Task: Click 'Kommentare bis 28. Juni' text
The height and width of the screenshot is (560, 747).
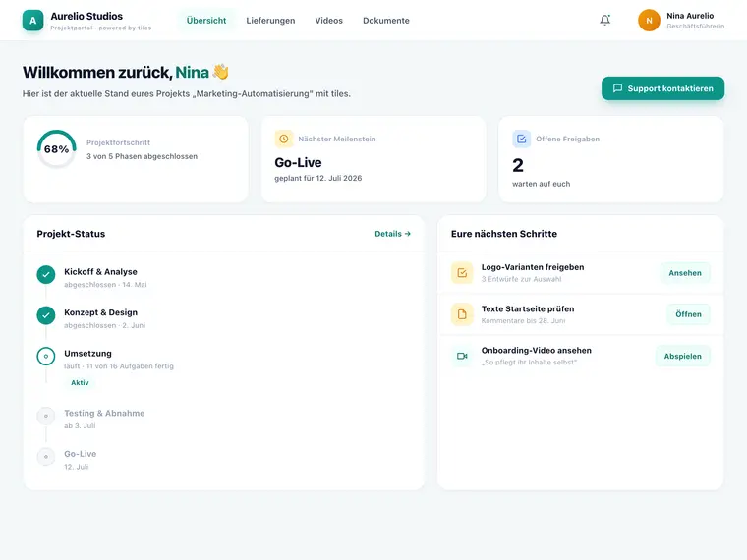Action: 523,321
